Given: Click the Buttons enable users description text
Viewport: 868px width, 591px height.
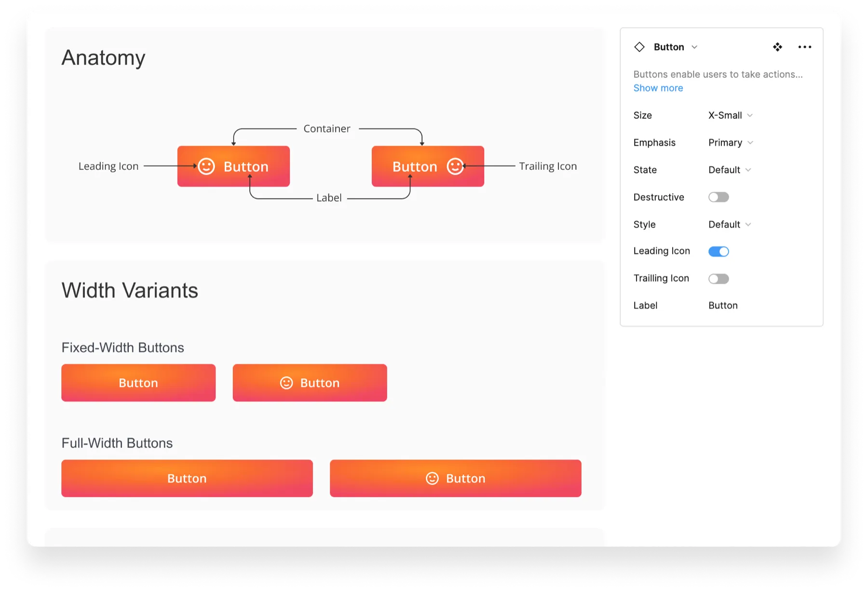Looking at the screenshot, I should point(718,74).
